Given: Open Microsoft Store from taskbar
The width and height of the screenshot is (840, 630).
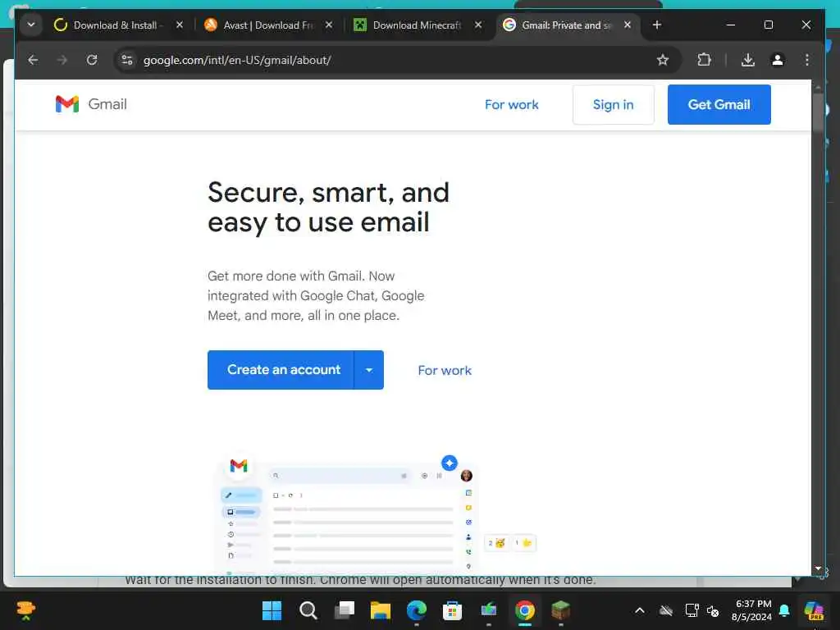Looking at the screenshot, I should (x=453, y=610).
